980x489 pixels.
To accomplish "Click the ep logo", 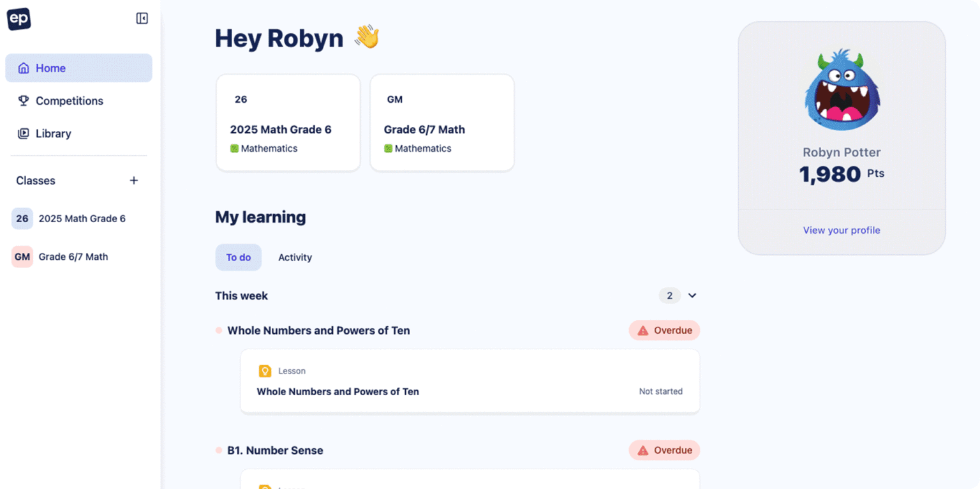I will (19, 19).
